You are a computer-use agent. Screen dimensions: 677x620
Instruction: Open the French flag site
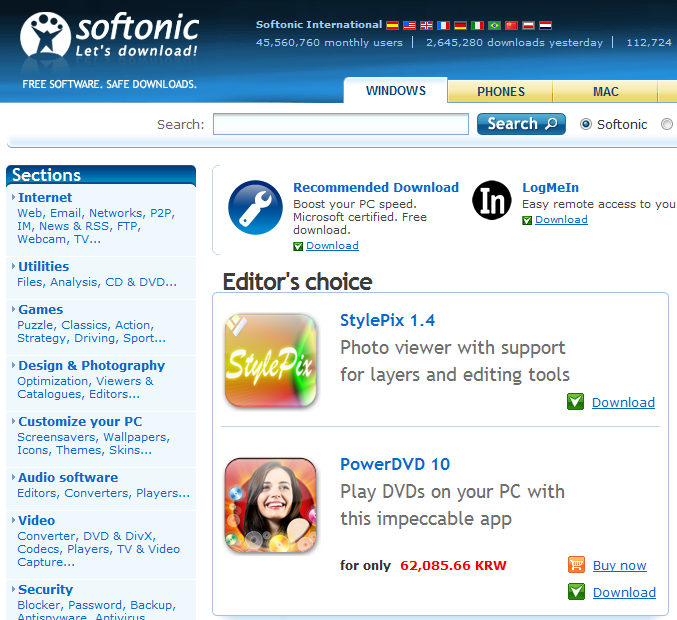443,25
